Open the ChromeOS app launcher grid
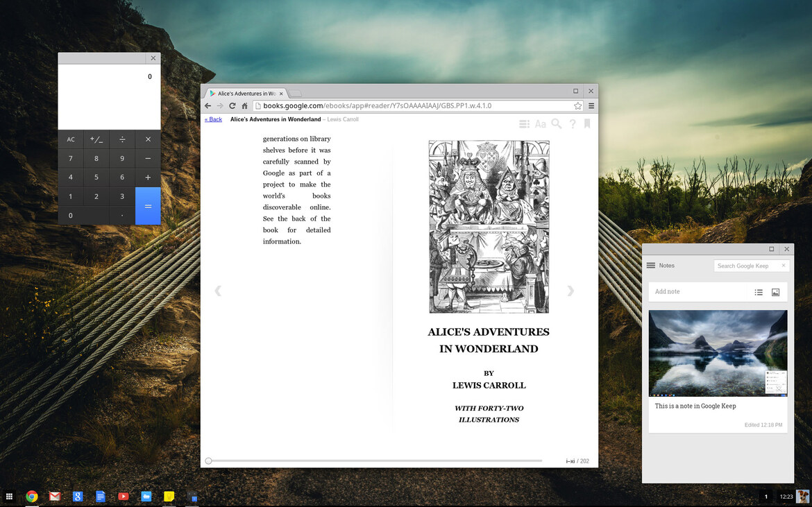This screenshot has width=812, height=507. coord(9,496)
